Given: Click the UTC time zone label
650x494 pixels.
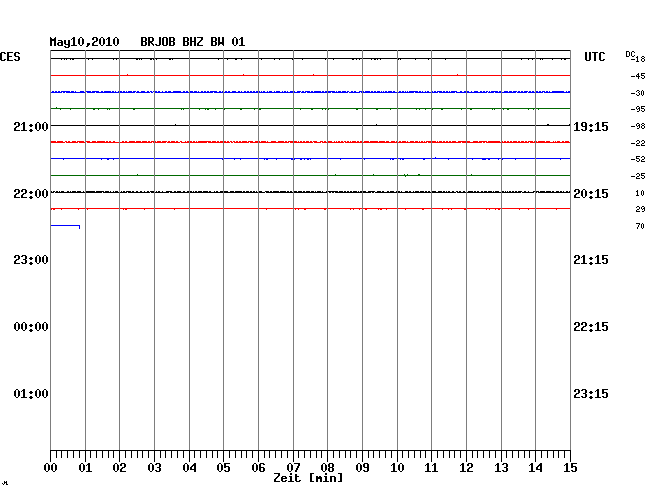Looking at the screenshot, I should (x=595, y=57).
